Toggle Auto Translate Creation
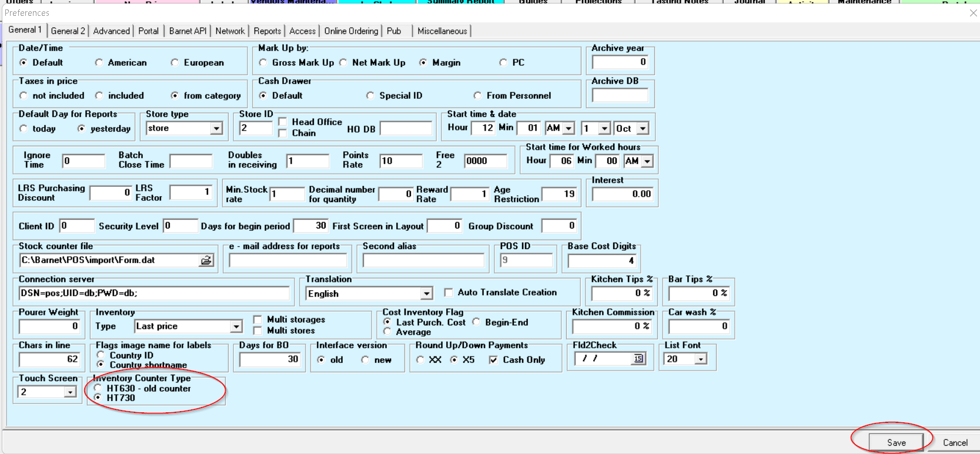The height and width of the screenshot is (454, 980). (449, 292)
